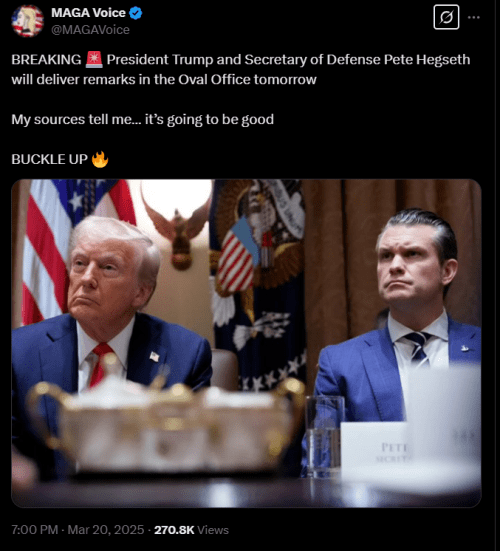This screenshot has width=500, height=551.
Task: Open the MAGA Voice display name
Action: pyautogui.click(x=88, y=13)
